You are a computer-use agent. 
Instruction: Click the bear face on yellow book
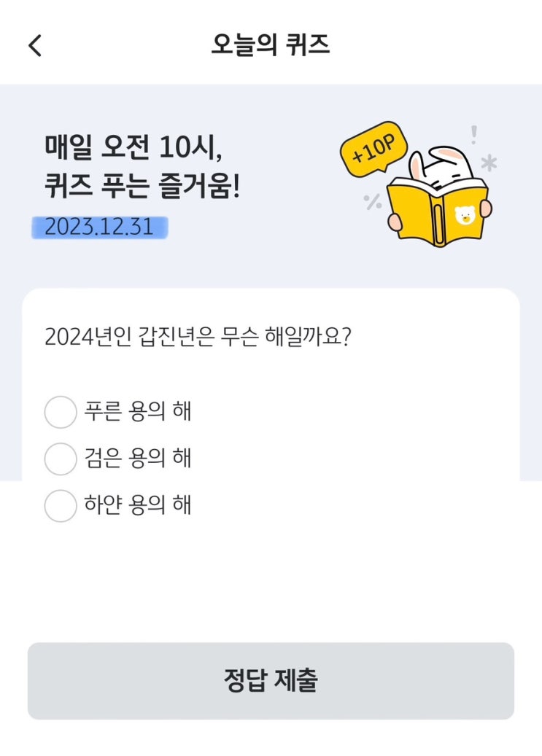click(465, 214)
